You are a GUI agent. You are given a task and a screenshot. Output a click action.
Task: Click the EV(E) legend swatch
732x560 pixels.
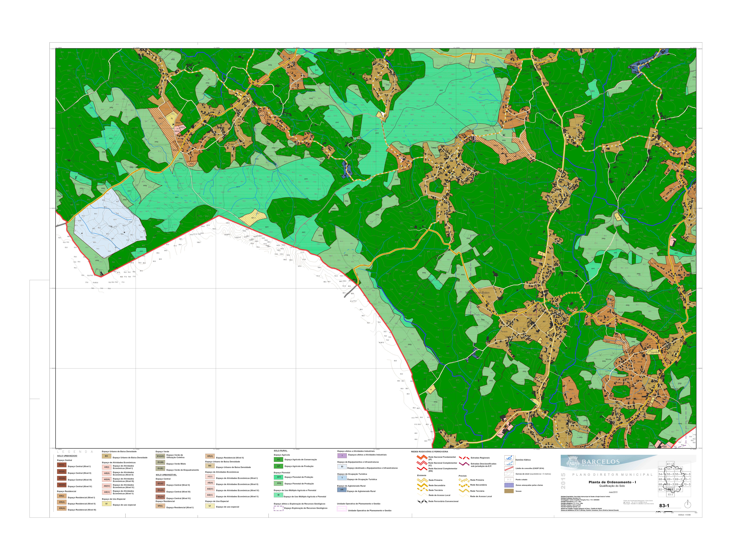[161, 468]
